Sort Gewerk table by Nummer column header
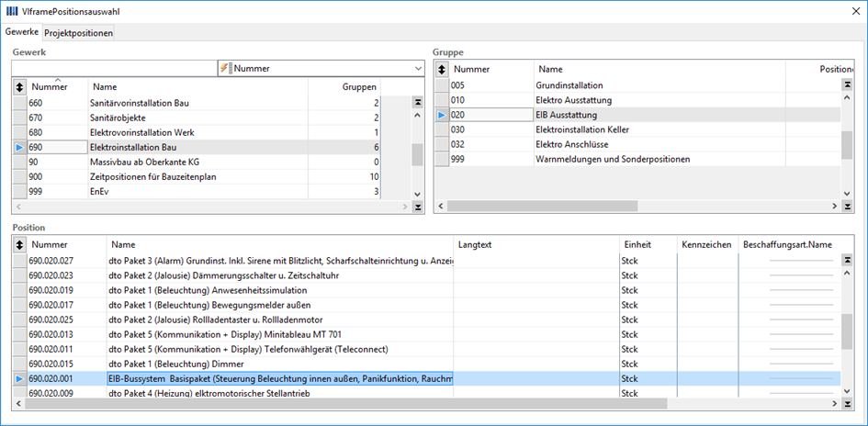Viewport: 868px width, 426px height. click(x=57, y=87)
